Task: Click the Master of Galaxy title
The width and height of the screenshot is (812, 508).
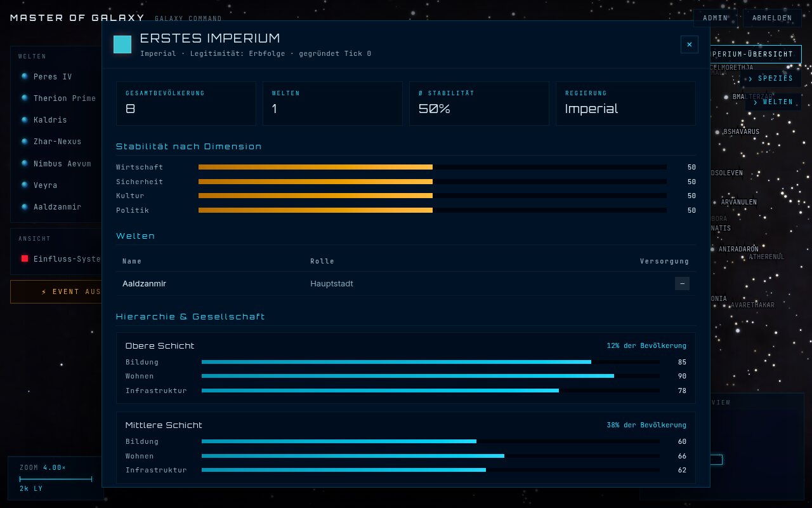Action: (77, 18)
